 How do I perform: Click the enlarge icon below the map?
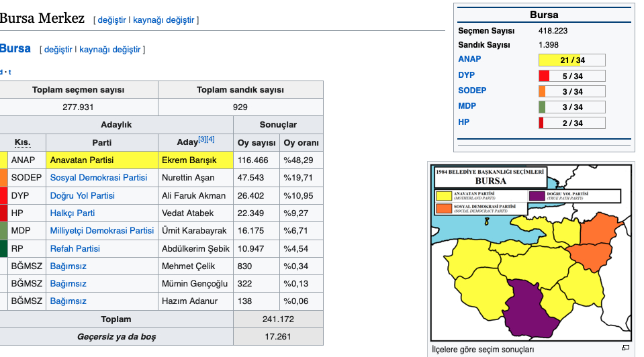(625, 348)
